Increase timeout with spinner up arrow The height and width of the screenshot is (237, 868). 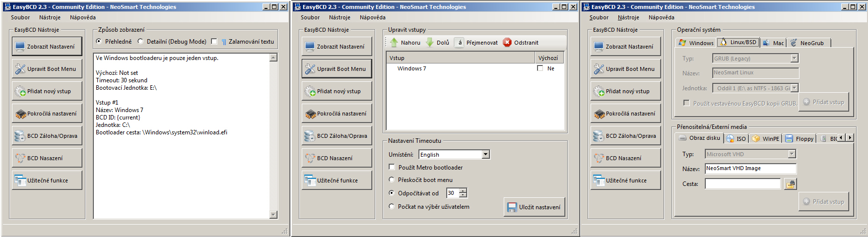pos(463,191)
